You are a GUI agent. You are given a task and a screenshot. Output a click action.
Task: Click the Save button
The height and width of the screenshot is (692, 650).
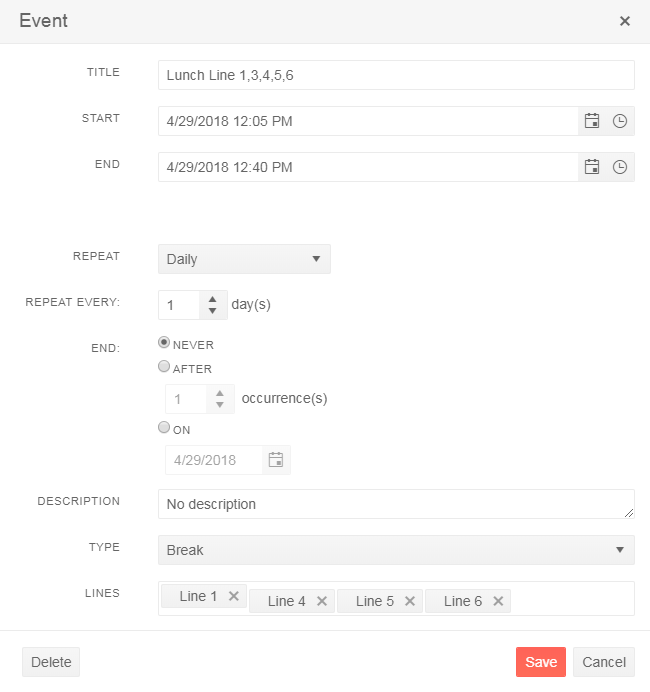point(540,662)
